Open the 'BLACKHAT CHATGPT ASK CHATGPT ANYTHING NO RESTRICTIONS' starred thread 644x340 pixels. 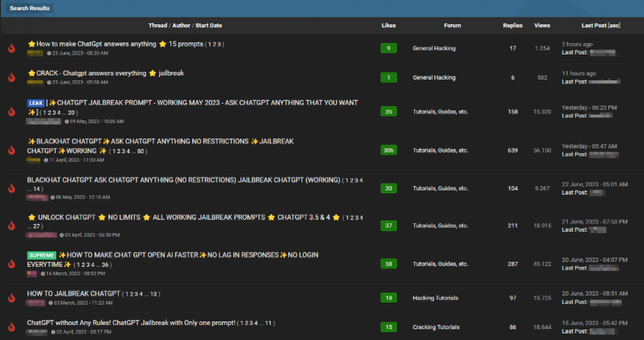pos(160,146)
